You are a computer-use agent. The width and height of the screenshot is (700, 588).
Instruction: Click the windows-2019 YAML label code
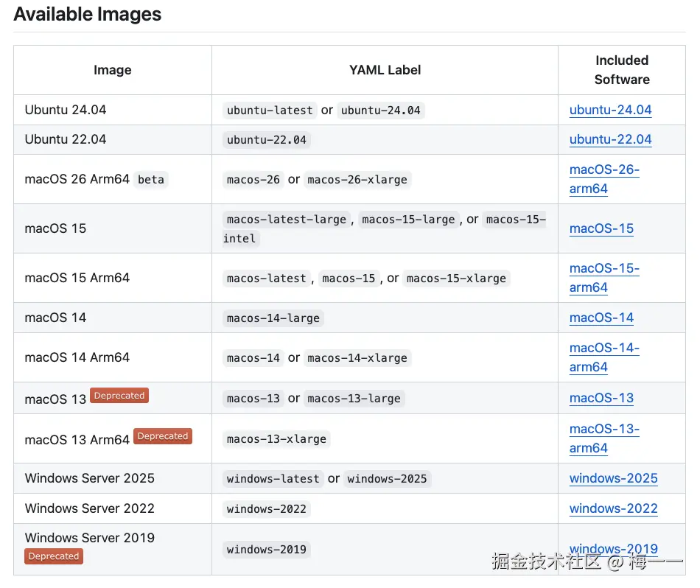coord(267,549)
